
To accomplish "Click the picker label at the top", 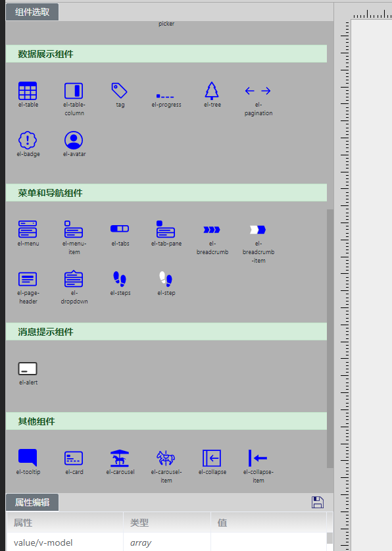I will (x=166, y=24).
